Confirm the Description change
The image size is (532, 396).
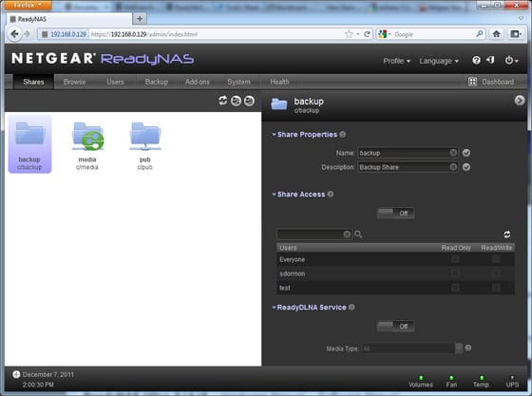[x=466, y=167]
